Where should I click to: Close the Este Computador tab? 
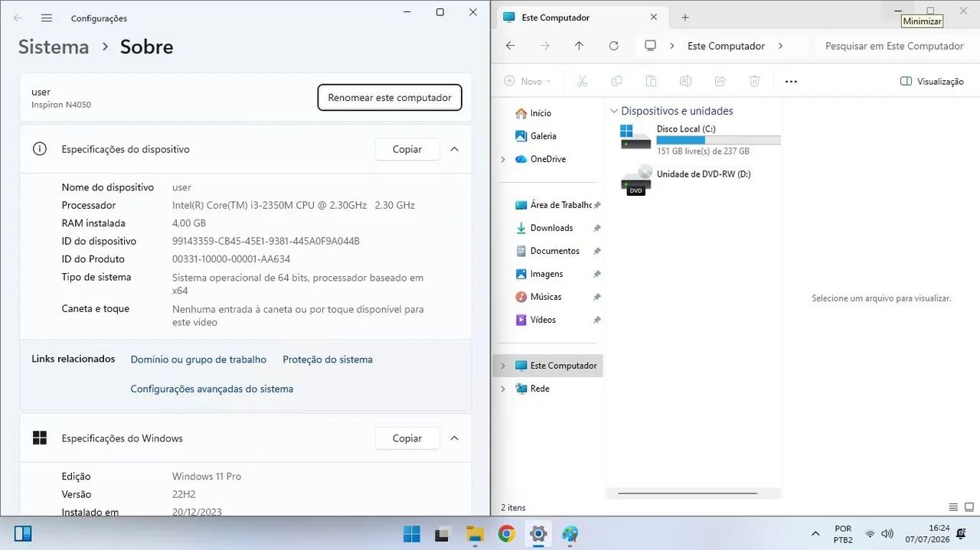[654, 17]
